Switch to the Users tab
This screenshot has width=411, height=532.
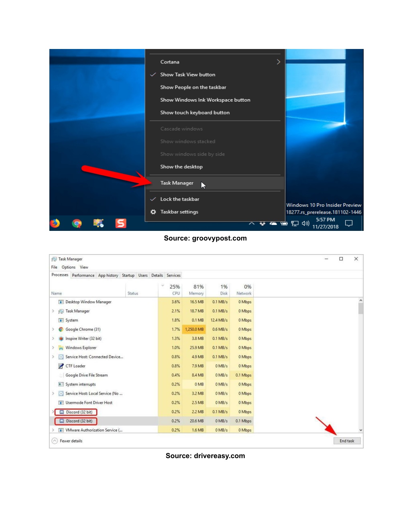tap(143, 275)
